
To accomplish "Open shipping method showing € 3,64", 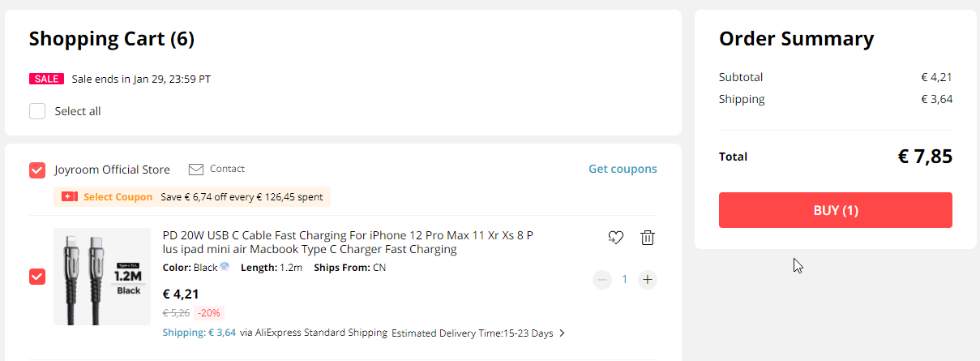I will pyautogui.click(x=199, y=333).
